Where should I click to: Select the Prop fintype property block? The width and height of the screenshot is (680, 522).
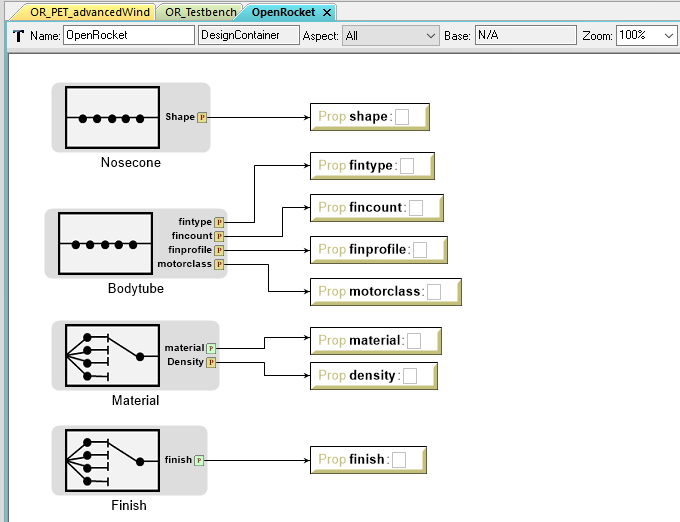click(x=373, y=166)
